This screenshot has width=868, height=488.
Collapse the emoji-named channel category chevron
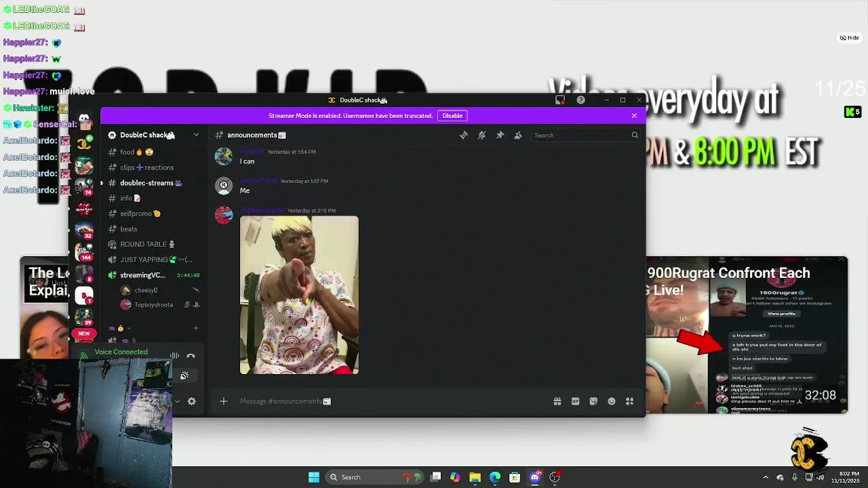pos(129,328)
